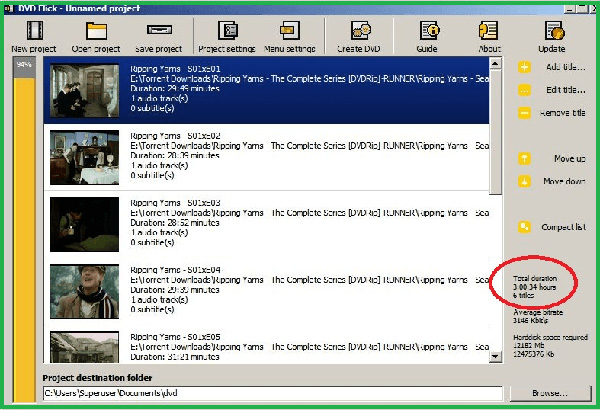Click title text Ripping Yarns - S01xE02

pos(175,136)
